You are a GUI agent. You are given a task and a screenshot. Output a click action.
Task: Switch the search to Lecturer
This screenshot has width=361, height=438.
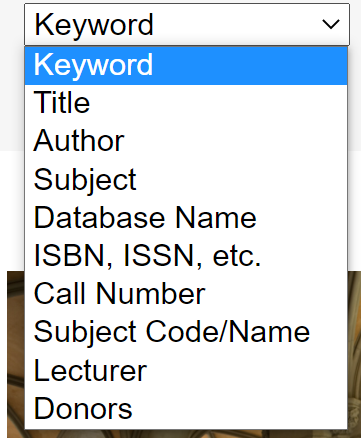click(x=186, y=370)
